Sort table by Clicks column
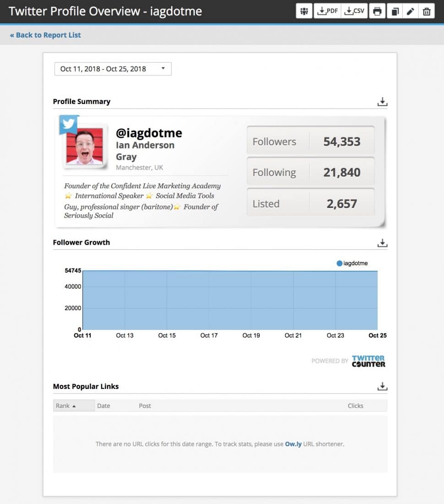The height and width of the screenshot is (504, 444). coord(355,405)
